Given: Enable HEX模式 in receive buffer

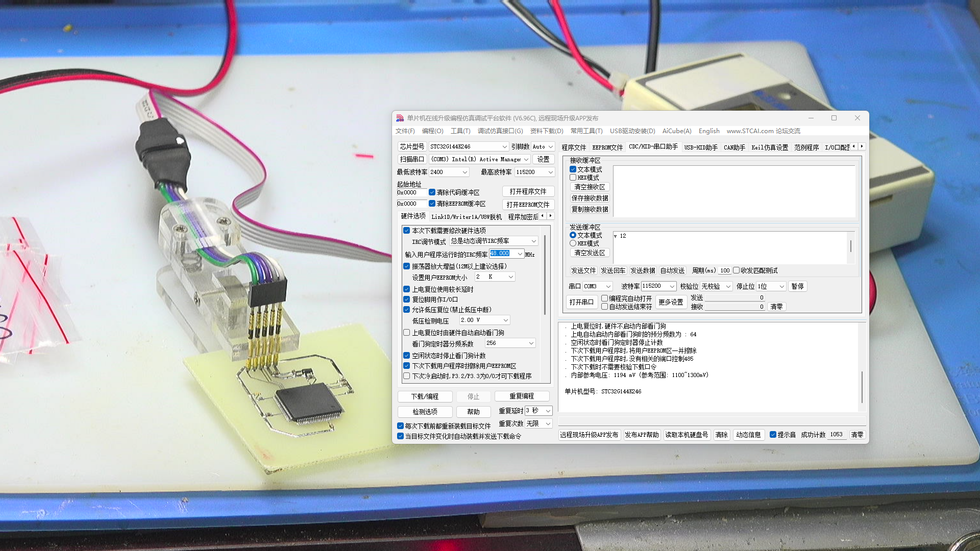Looking at the screenshot, I should 573,178.
